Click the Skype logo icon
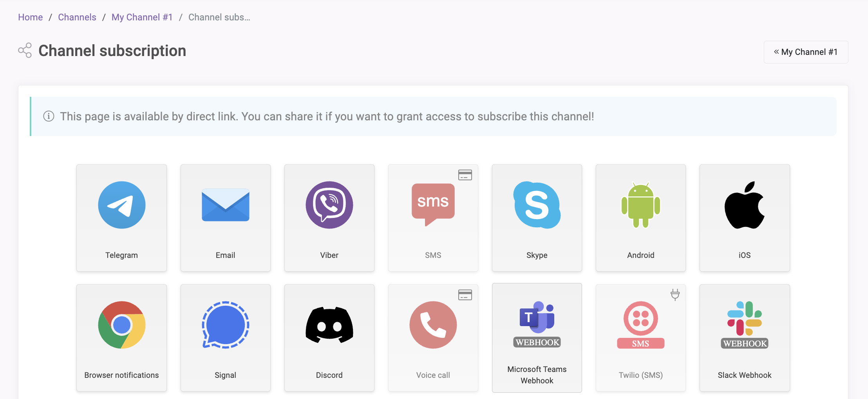Image resolution: width=868 pixels, height=399 pixels. tap(537, 205)
